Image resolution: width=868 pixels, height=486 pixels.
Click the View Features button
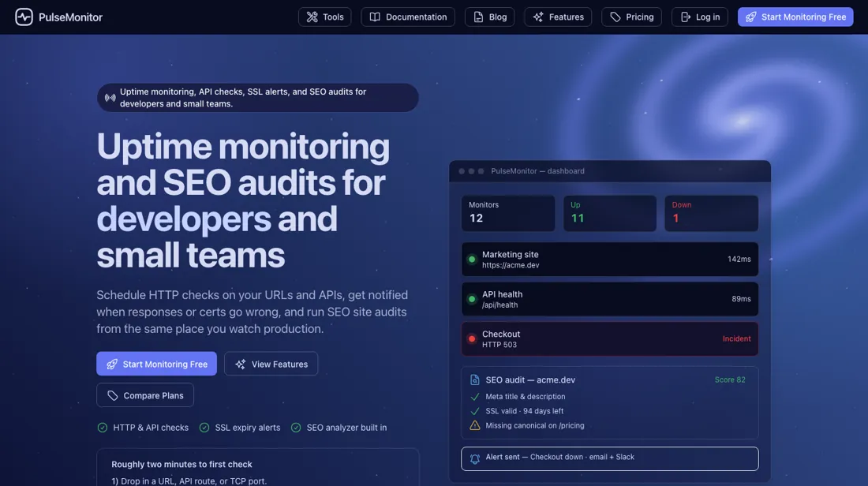coord(271,364)
